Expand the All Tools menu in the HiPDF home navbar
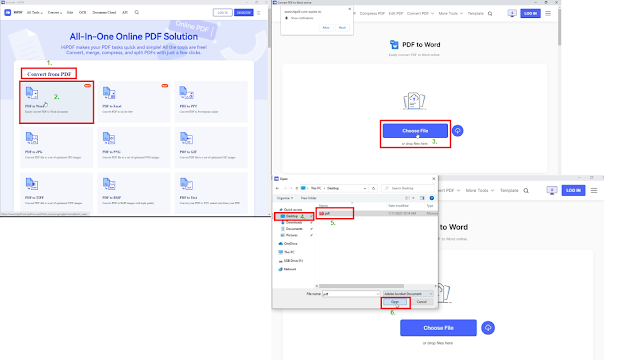Image resolution: width=640 pixels, height=360 pixels. 35,13
